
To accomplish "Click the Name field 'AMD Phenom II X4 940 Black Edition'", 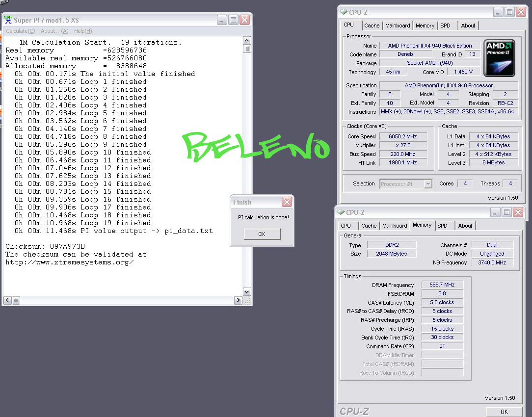I will [x=429, y=46].
